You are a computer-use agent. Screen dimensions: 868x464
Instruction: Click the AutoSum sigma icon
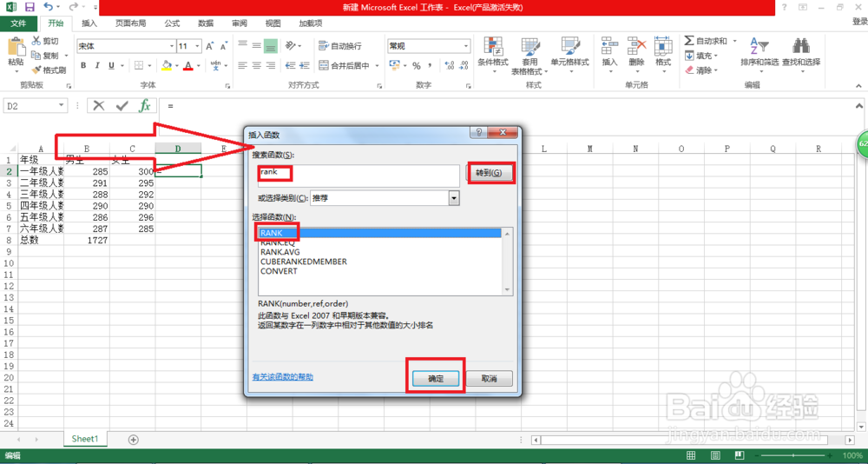coord(689,41)
